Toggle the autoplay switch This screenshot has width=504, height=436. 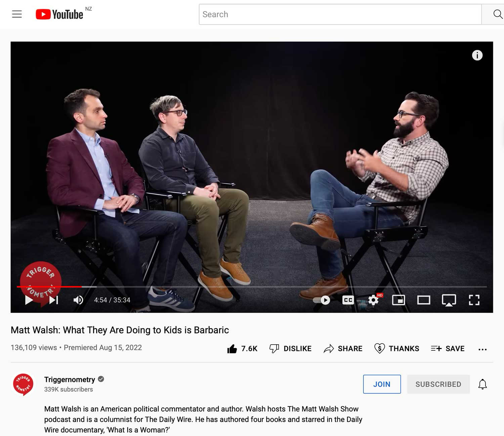click(322, 300)
